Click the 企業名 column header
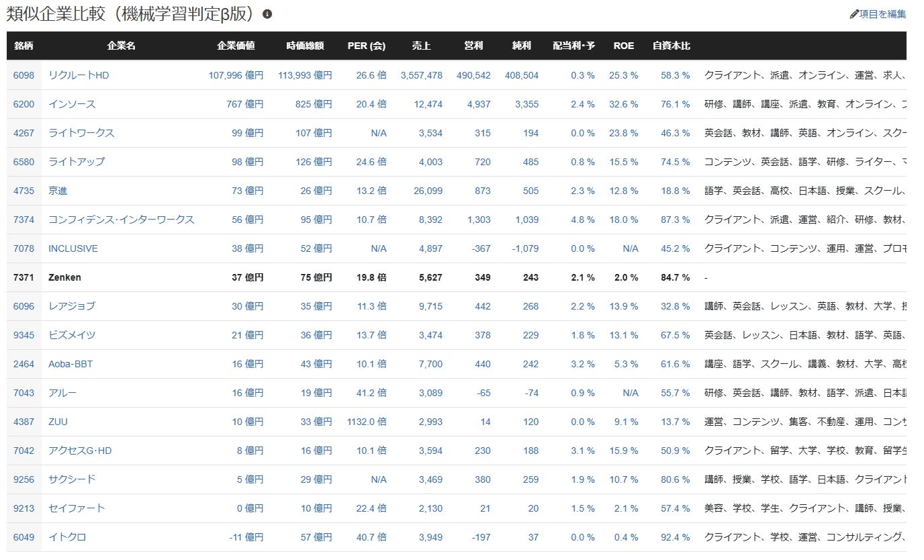924x560 pixels. [x=122, y=46]
